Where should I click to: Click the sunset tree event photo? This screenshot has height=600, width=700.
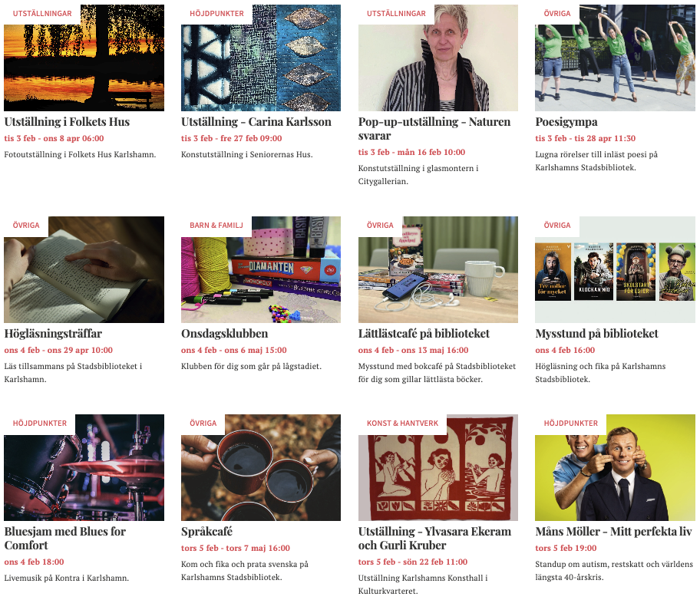pyautogui.click(x=84, y=58)
